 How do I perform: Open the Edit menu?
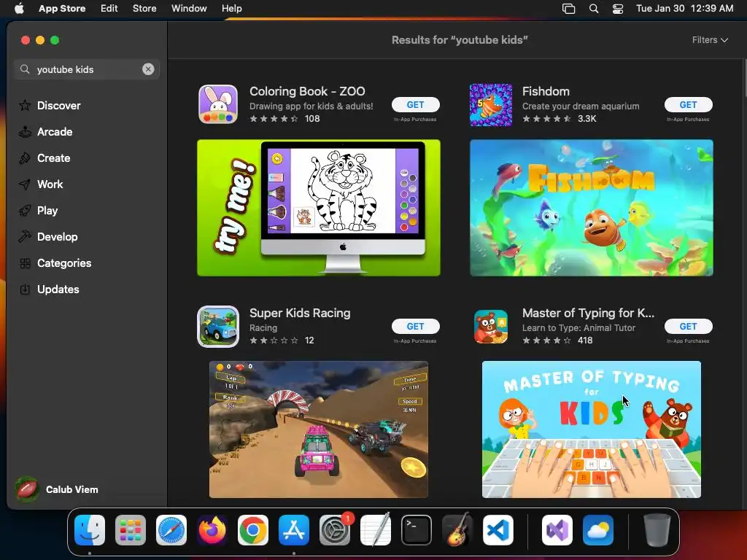109,8
